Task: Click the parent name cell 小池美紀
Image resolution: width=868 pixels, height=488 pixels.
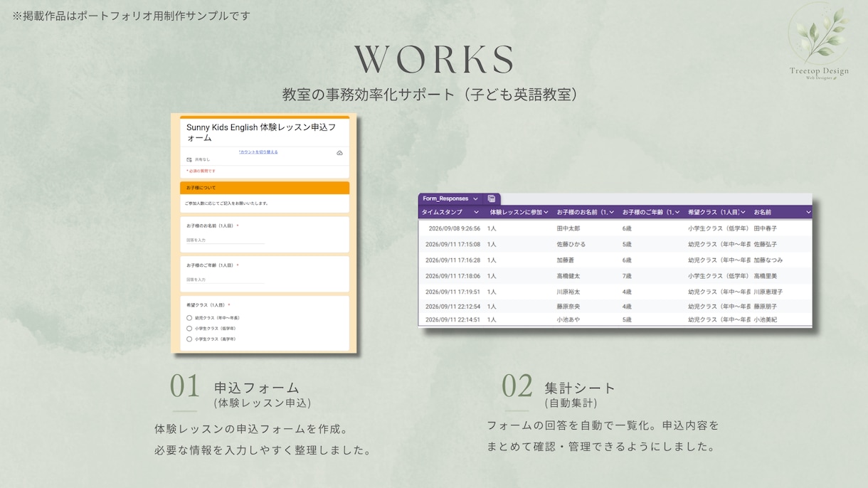Action: click(x=766, y=320)
